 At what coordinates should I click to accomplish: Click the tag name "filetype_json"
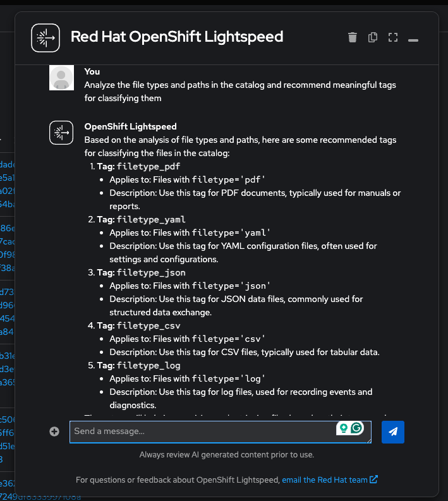(x=151, y=272)
